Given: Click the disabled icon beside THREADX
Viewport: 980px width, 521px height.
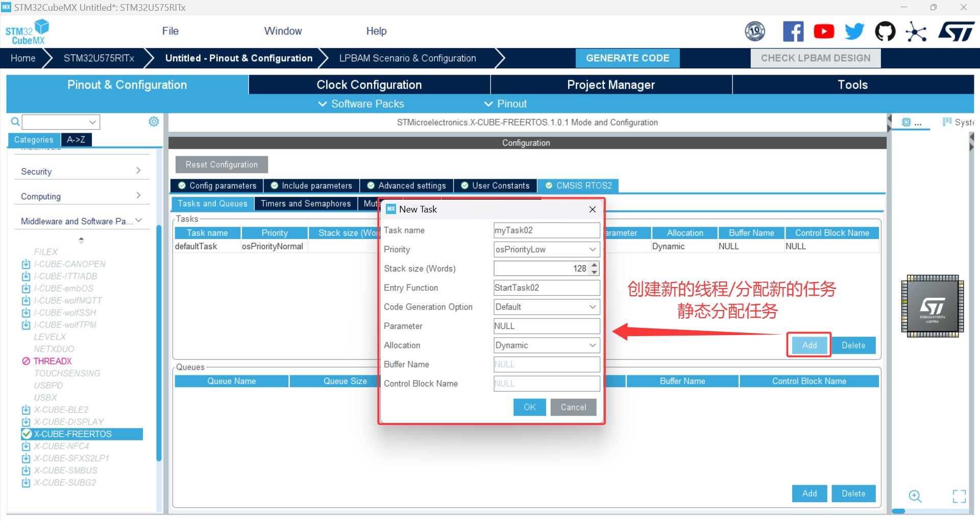Looking at the screenshot, I should tap(26, 361).
